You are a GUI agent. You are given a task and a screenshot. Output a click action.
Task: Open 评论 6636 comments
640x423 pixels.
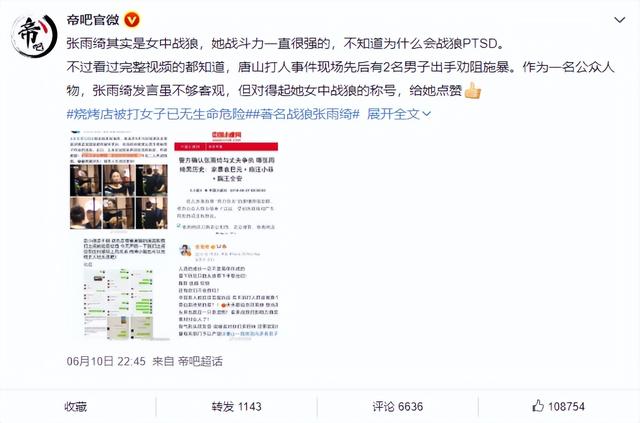(398, 407)
